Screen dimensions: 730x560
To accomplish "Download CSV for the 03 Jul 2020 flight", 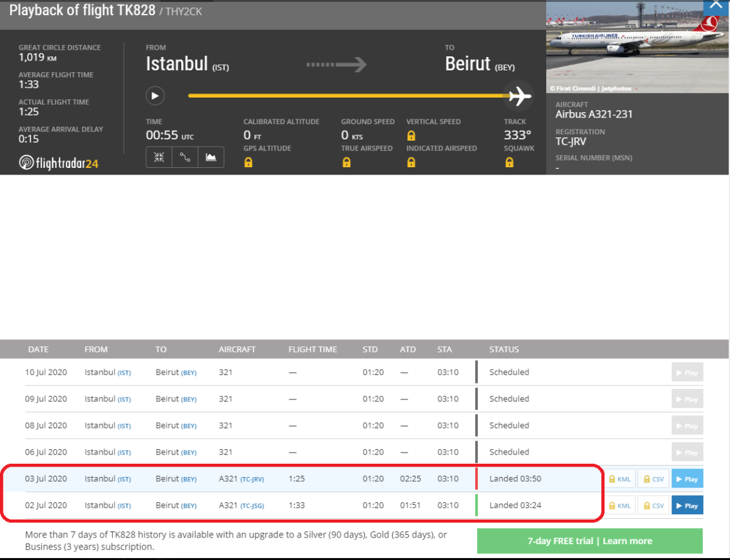I will point(654,479).
